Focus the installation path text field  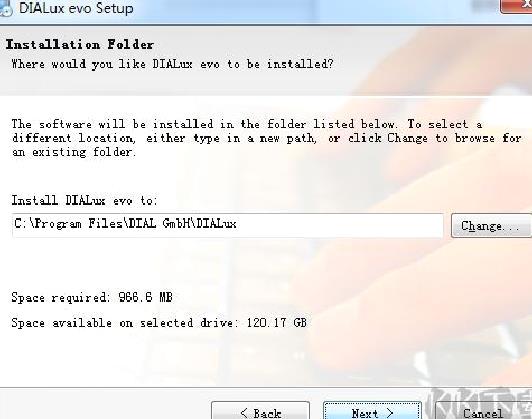click(x=228, y=225)
